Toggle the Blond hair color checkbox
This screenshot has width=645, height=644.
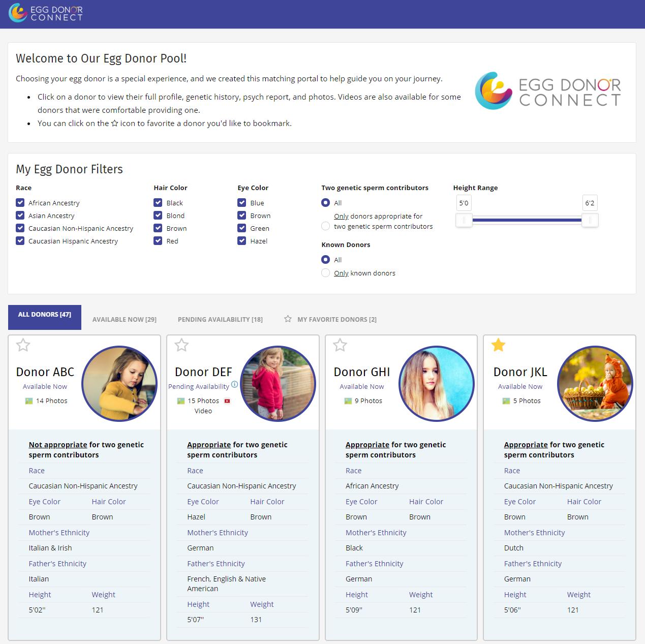coord(158,216)
